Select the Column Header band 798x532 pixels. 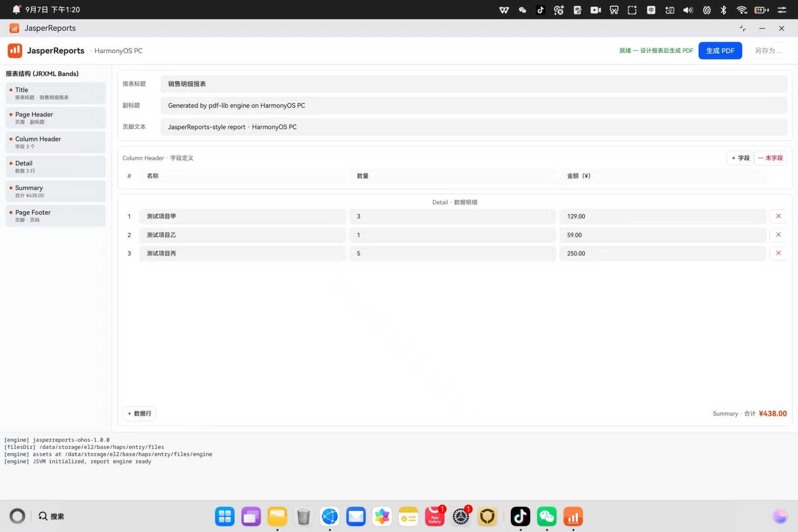click(56, 142)
